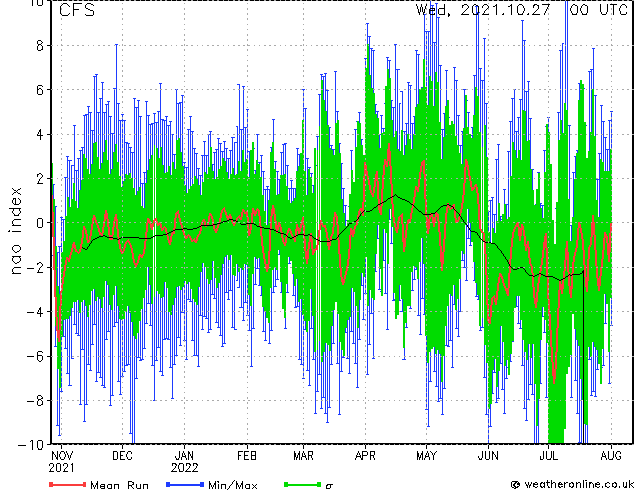Click the DEC x-axis label

point(122,456)
